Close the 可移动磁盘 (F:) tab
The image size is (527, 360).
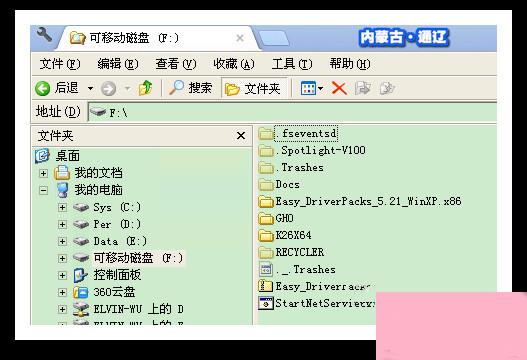click(240, 38)
